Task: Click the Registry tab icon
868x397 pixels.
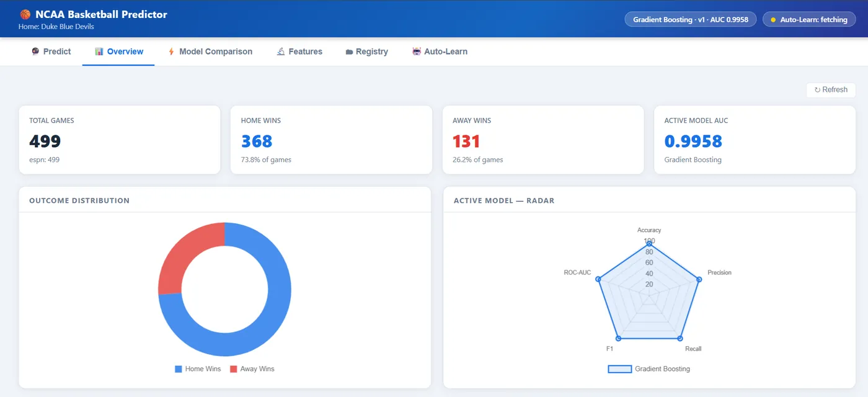Action: 349,52
